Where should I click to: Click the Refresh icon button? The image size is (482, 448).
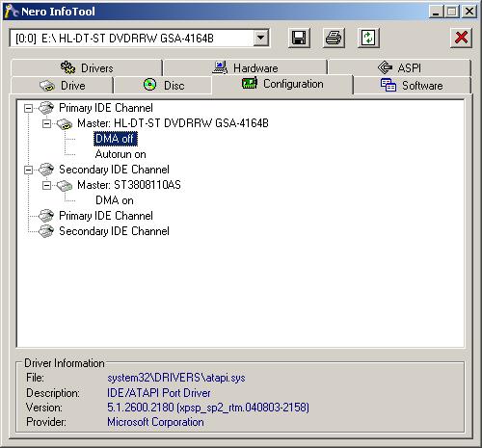368,38
